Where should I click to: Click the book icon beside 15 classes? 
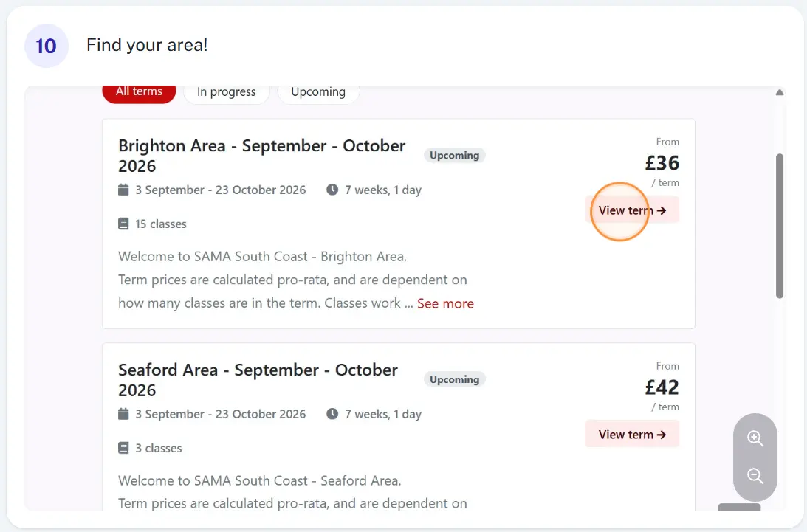(x=123, y=224)
